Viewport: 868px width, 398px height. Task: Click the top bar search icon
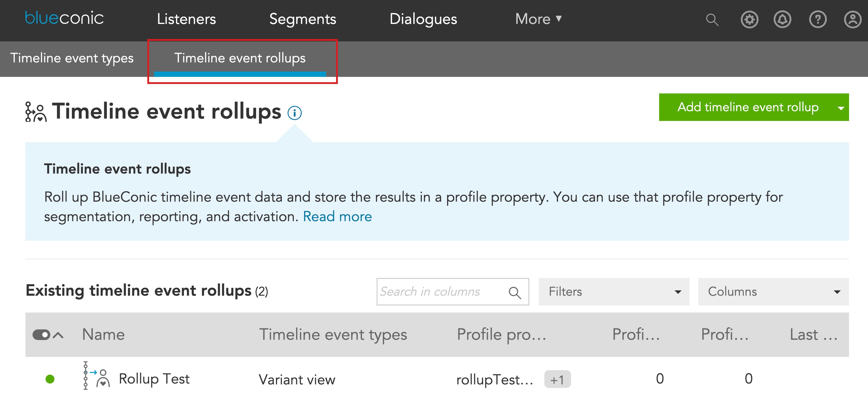[712, 20]
